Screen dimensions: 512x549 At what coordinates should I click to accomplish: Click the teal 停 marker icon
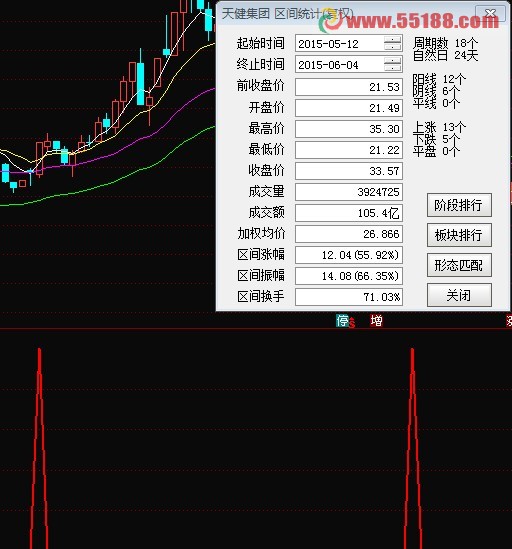click(342, 320)
